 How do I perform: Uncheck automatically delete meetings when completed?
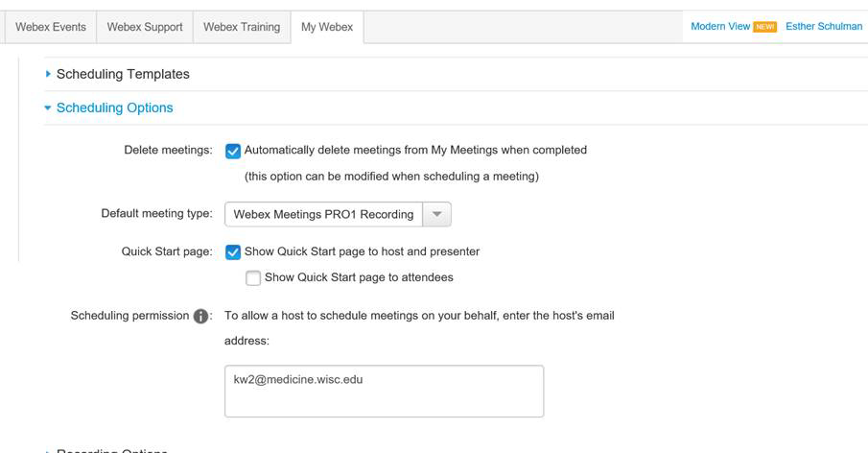point(233,152)
